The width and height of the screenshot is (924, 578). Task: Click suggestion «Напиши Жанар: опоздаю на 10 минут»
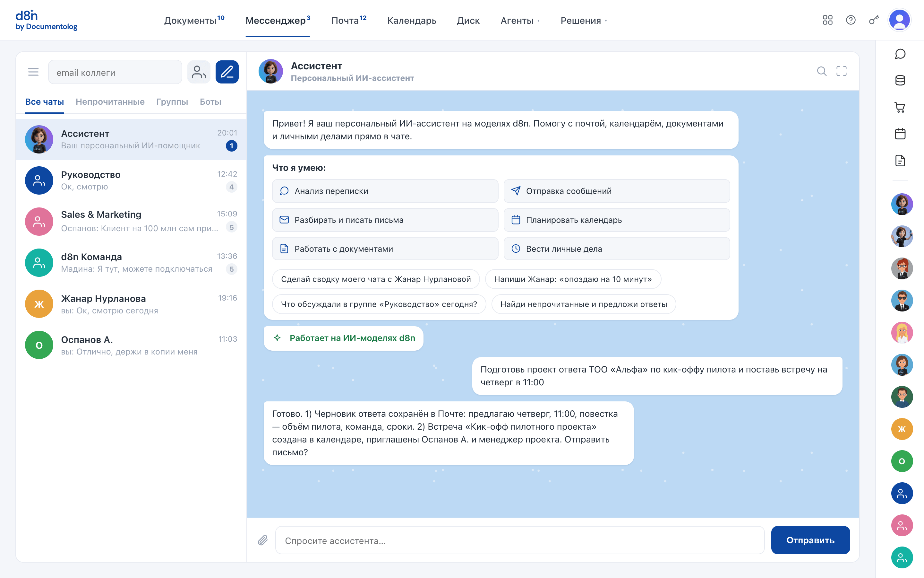point(573,279)
